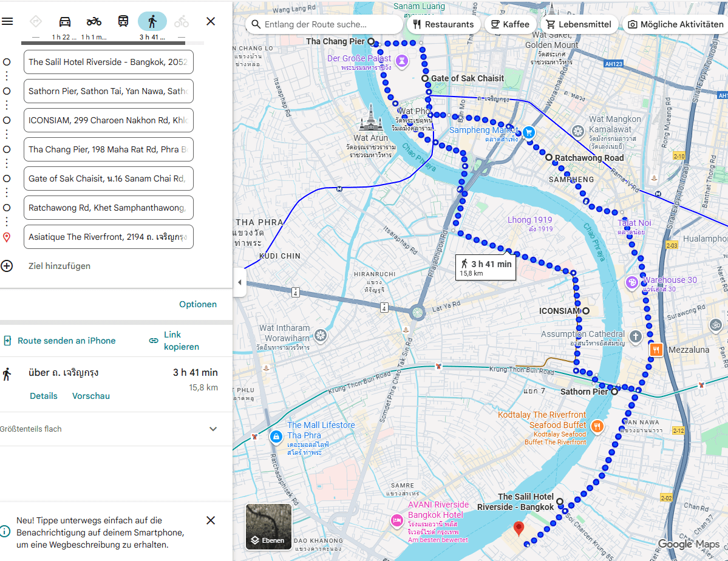This screenshot has height=561, width=728.
Task: Close the directions panel
Action: click(x=211, y=21)
